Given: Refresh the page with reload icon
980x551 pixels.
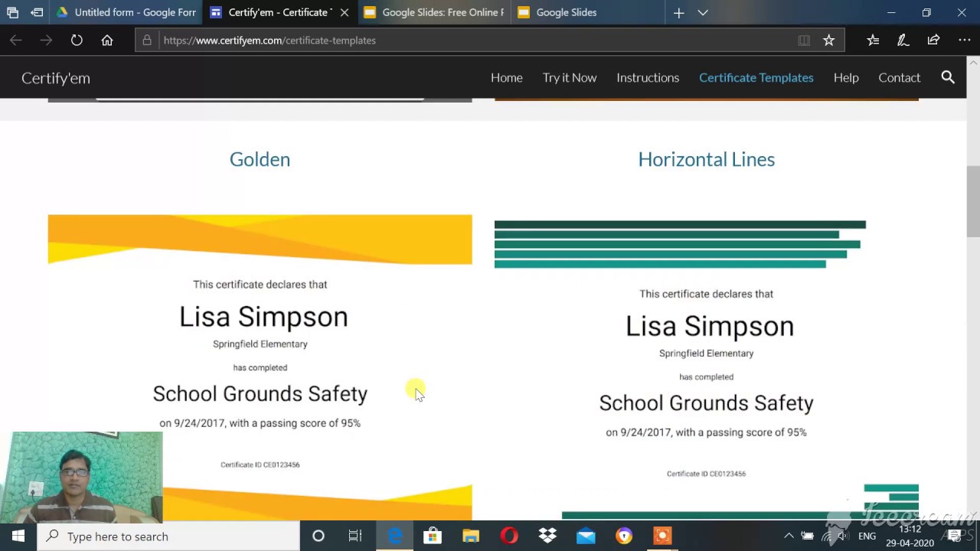Looking at the screenshot, I should 77,41.
